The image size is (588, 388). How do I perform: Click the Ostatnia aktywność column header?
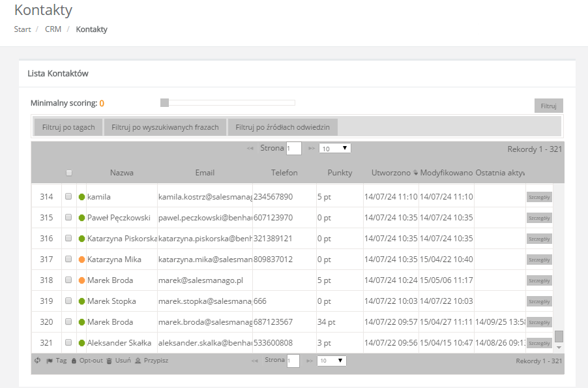coord(500,173)
